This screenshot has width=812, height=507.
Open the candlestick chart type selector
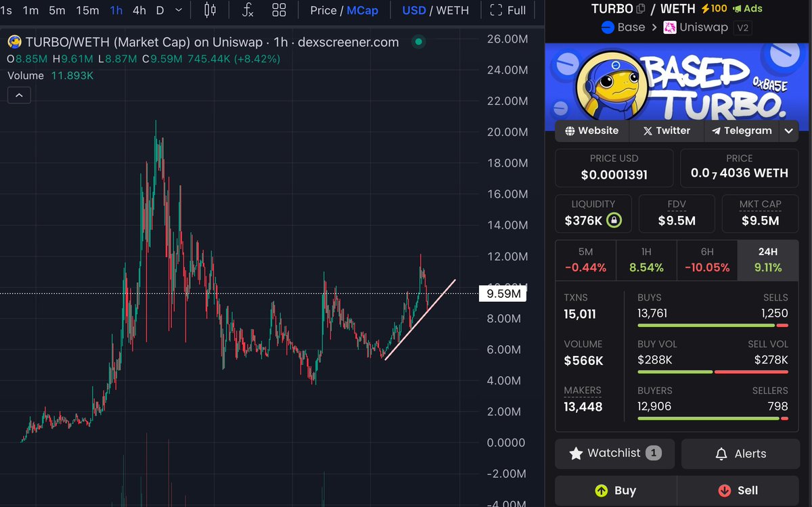tap(210, 10)
